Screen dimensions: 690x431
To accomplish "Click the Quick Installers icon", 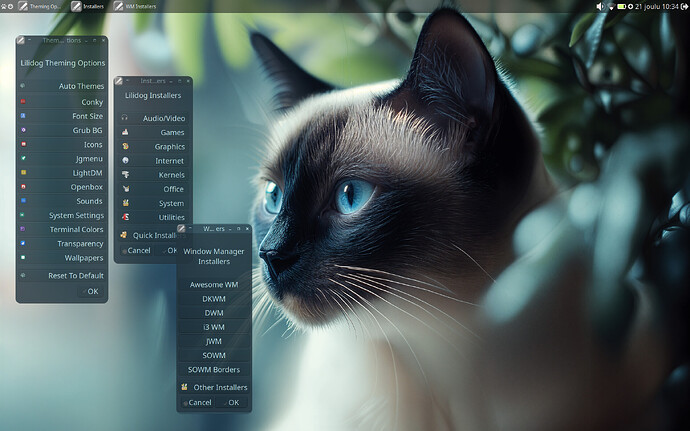I will (124, 235).
